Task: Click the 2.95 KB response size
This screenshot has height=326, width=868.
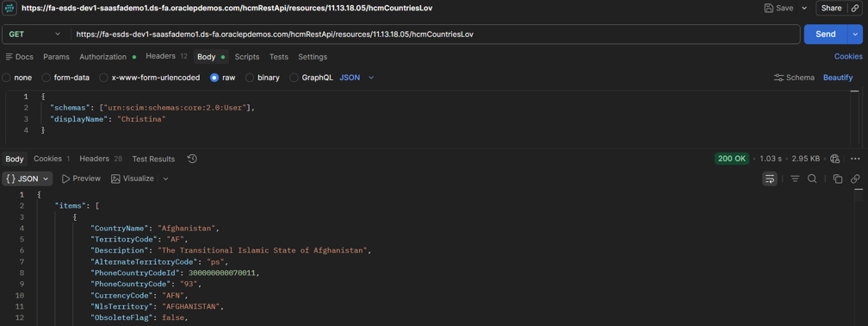Action: tap(805, 159)
